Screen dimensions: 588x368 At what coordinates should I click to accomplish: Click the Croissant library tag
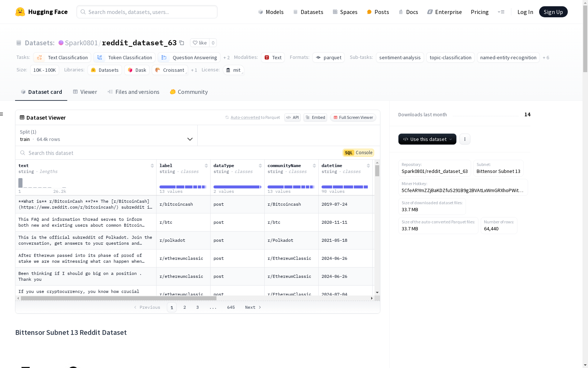pyautogui.click(x=170, y=70)
